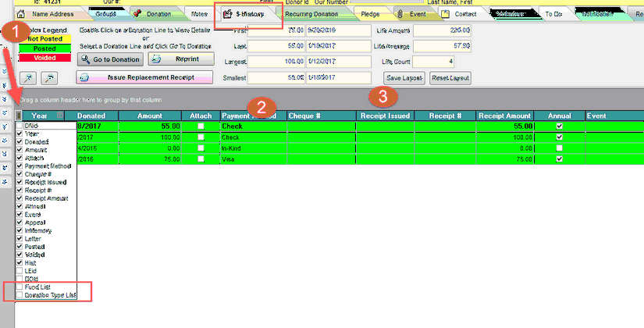The image size is (644, 328).
Task: Click the Largest amount field showing 100.00
Action: 276,62
